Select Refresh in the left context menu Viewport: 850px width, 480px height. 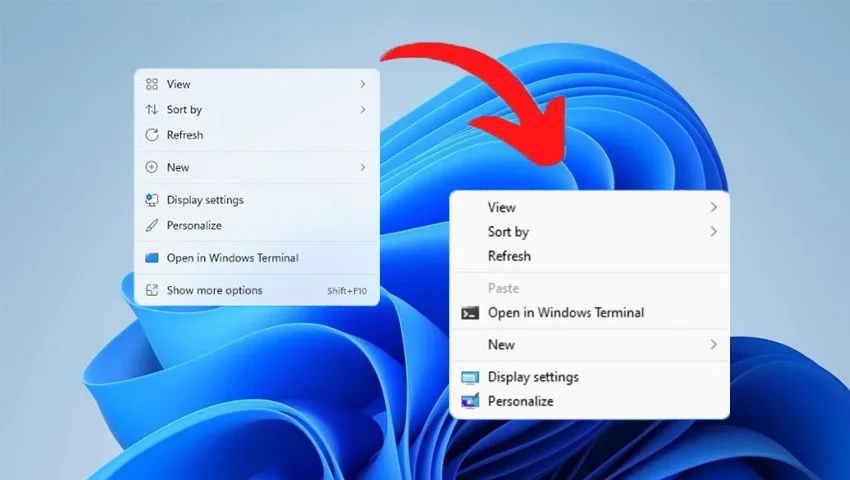click(x=257, y=135)
